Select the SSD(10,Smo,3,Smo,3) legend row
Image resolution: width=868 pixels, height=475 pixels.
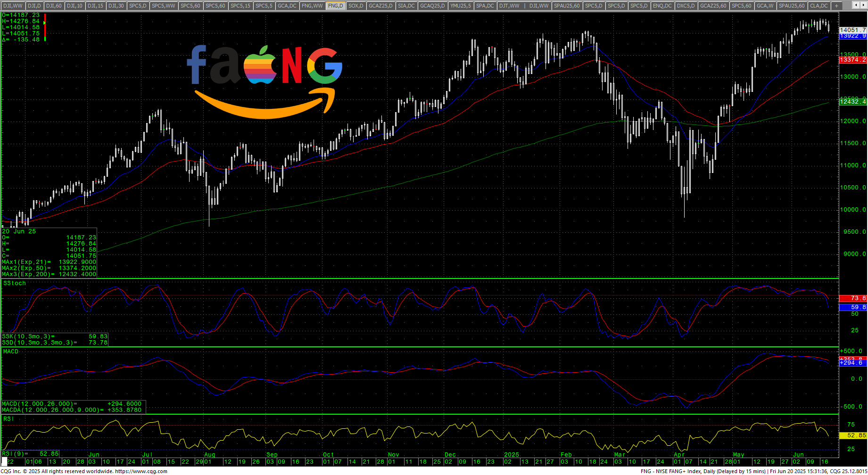click(55, 343)
